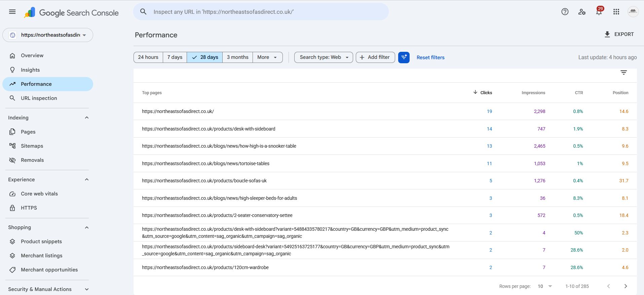
Task: Select the 3 months date range
Action: pos(237,57)
